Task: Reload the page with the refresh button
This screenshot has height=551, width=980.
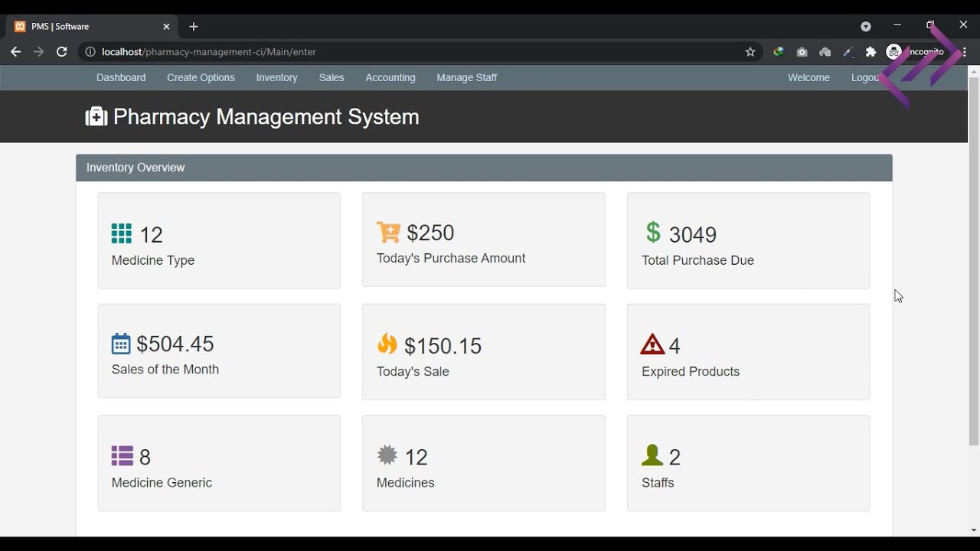Action: (62, 52)
